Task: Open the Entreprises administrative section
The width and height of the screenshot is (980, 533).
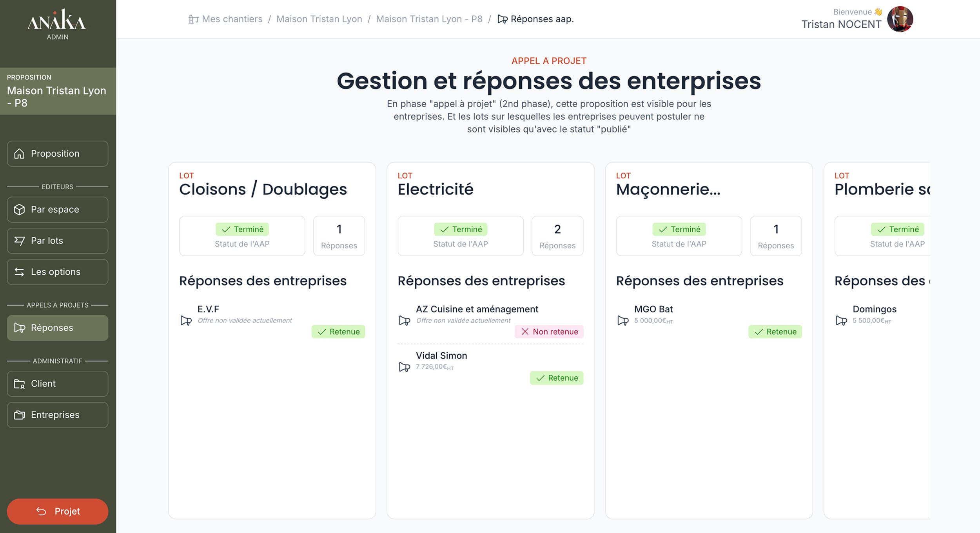Action: coord(58,415)
